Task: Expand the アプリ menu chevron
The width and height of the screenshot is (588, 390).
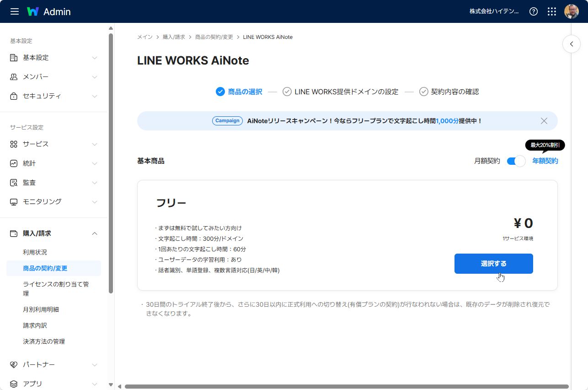Action: [95, 384]
